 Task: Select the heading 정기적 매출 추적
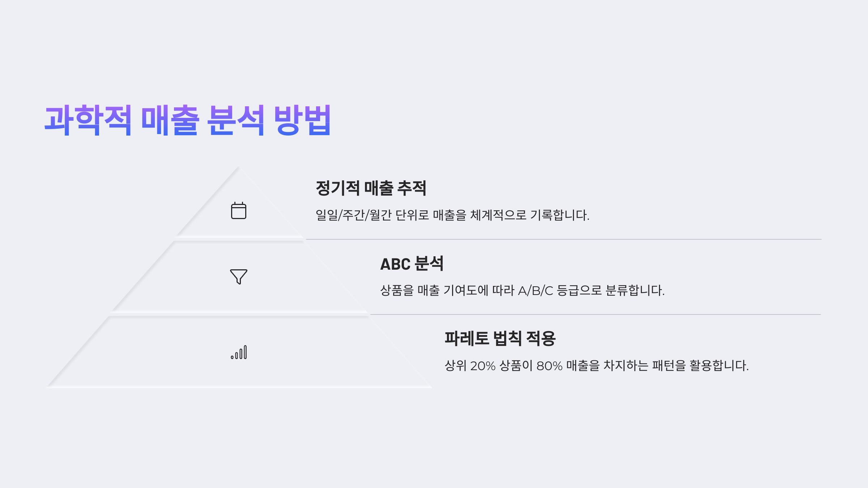(x=371, y=188)
